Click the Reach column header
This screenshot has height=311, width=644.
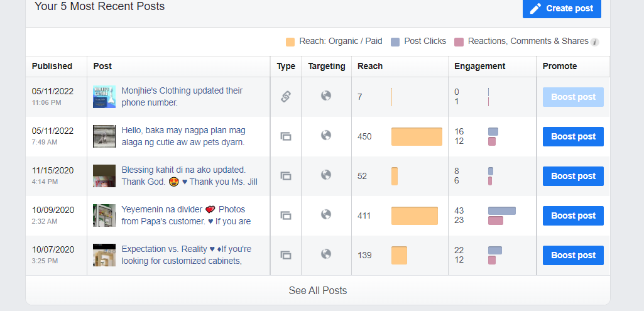(370, 66)
